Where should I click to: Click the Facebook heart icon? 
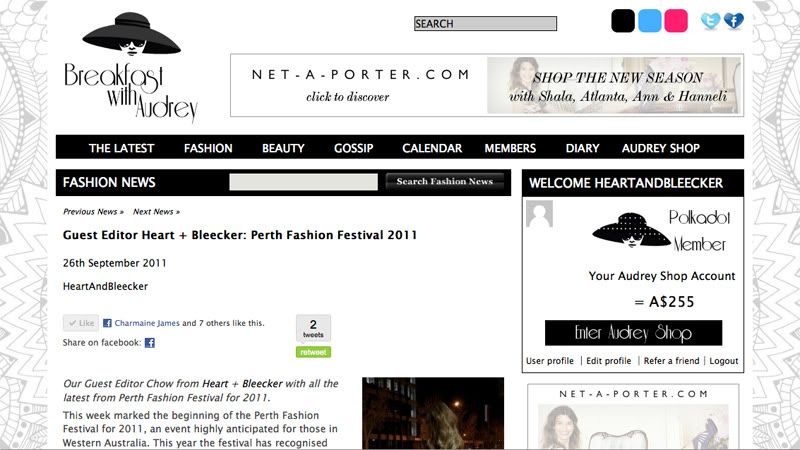734,21
